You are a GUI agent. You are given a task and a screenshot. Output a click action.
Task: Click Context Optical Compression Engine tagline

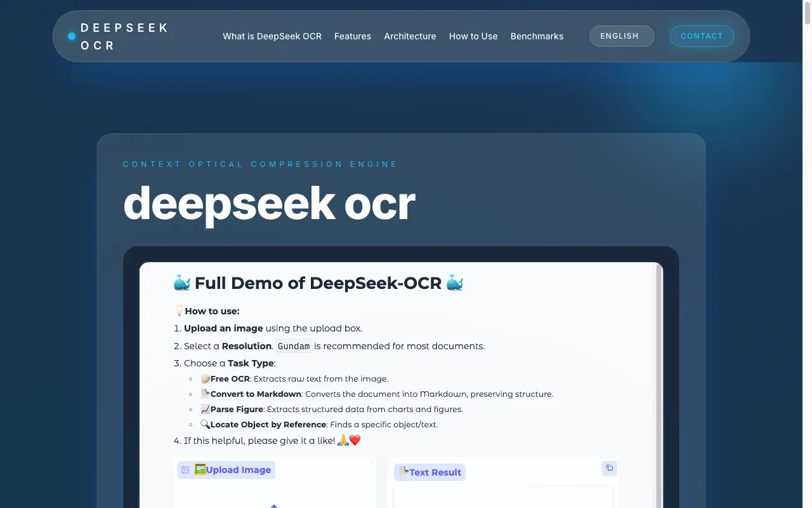(260, 164)
